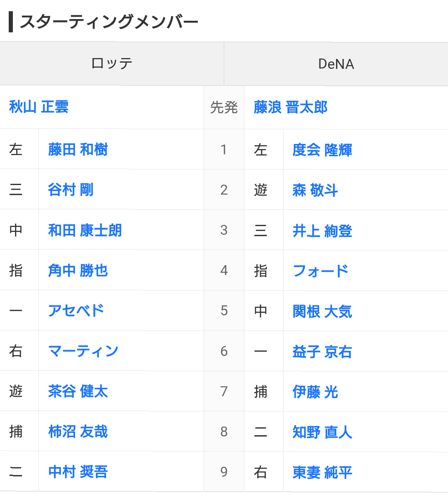448x502 pixels.
Task: Select 知野 直人 in DeNA lineup
Action: [322, 432]
